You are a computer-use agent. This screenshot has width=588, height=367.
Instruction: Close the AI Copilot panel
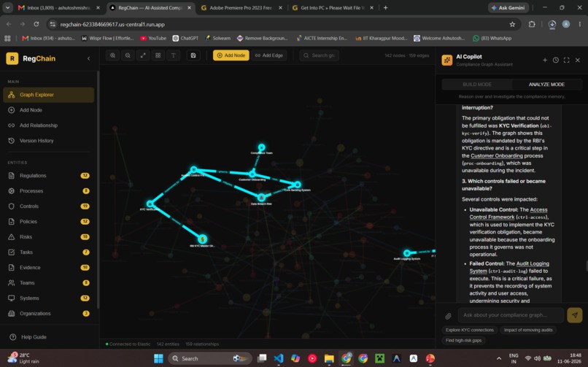point(578,60)
